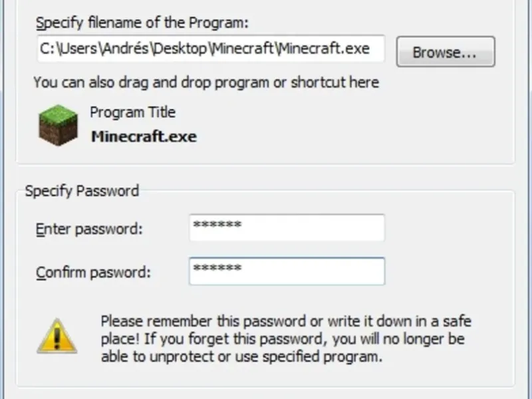The width and height of the screenshot is (532, 399).
Task: Click the 'Specify Password' group heading
Action: pyautogui.click(x=82, y=192)
